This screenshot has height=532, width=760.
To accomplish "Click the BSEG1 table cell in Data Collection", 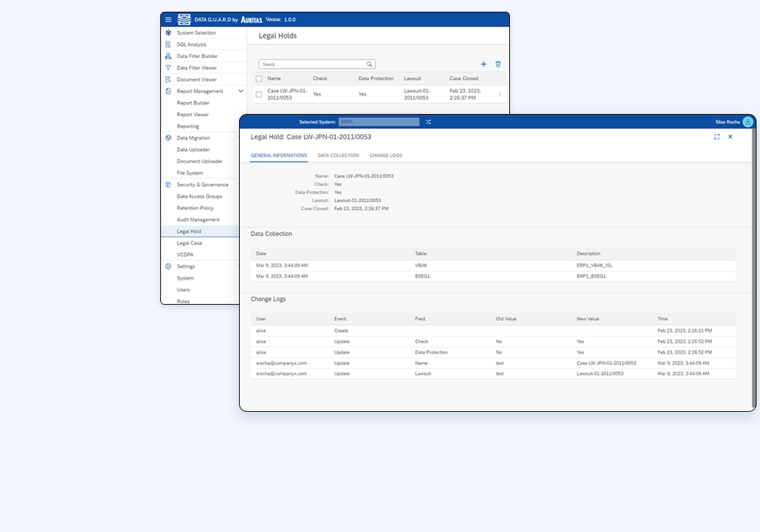I will coord(423,276).
